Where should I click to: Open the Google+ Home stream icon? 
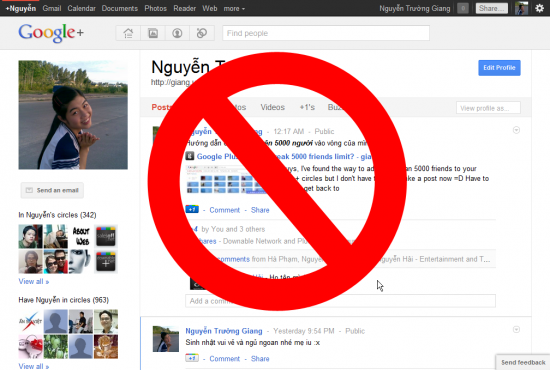pyautogui.click(x=128, y=33)
